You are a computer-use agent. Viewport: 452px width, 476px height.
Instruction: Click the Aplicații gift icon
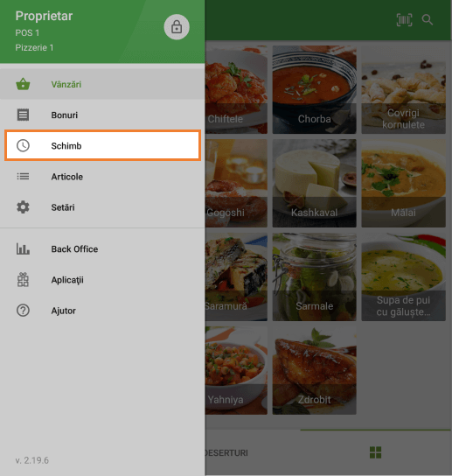click(x=23, y=280)
